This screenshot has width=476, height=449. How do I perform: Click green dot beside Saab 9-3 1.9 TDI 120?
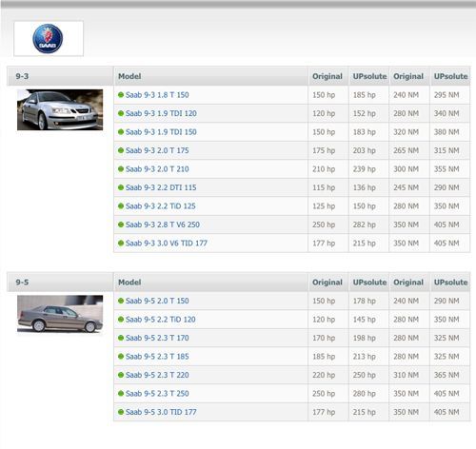[x=121, y=113]
